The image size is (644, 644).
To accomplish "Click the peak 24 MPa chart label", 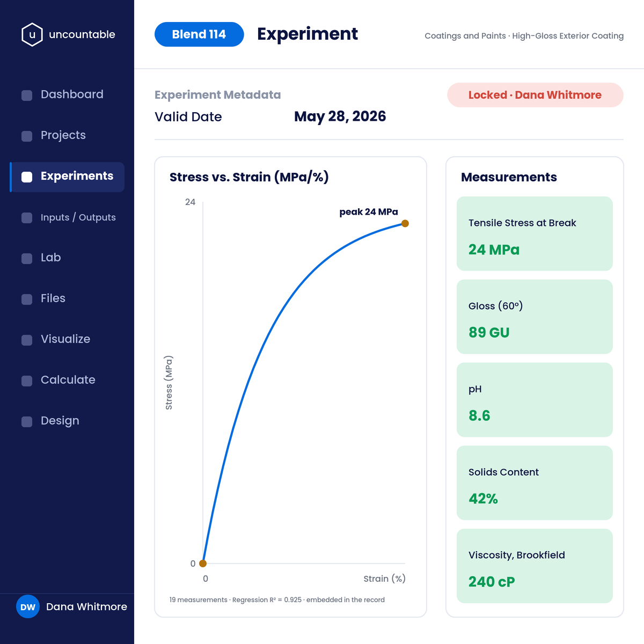I will tap(369, 212).
